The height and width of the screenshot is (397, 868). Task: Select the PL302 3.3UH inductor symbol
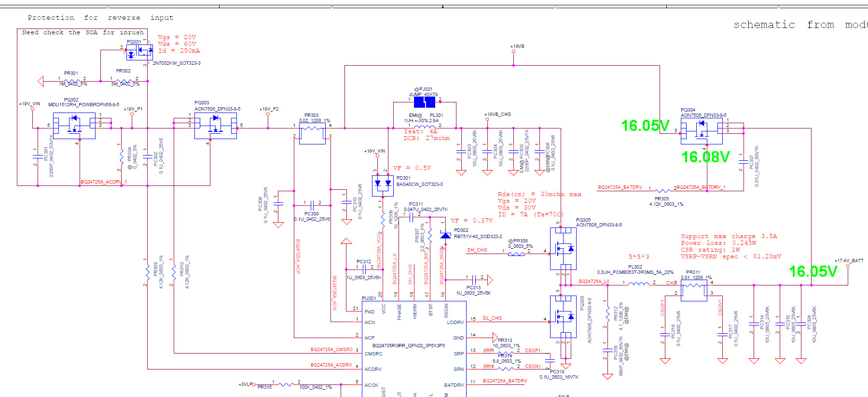(639, 284)
